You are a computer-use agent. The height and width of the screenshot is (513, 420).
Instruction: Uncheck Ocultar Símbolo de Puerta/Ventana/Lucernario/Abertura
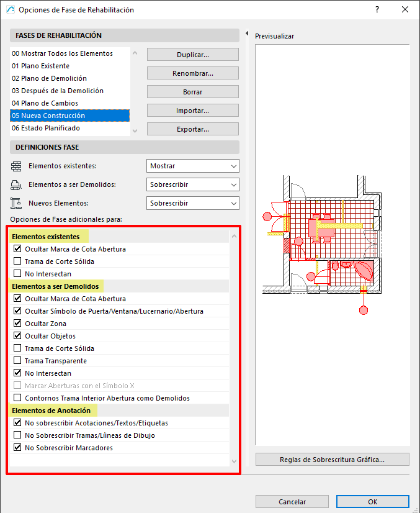[x=17, y=311]
